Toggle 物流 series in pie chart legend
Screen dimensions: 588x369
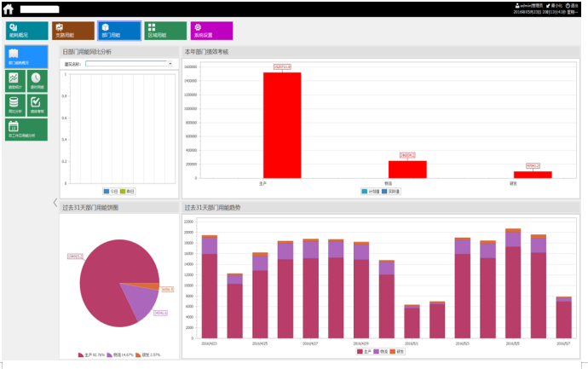(x=110, y=355)
